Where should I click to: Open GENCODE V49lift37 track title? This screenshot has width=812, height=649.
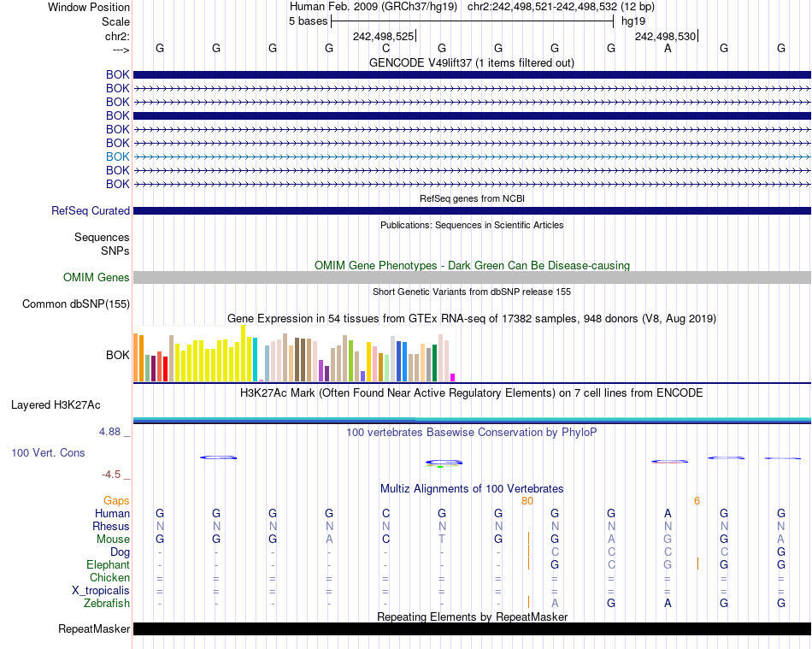[x=472, y=62]
